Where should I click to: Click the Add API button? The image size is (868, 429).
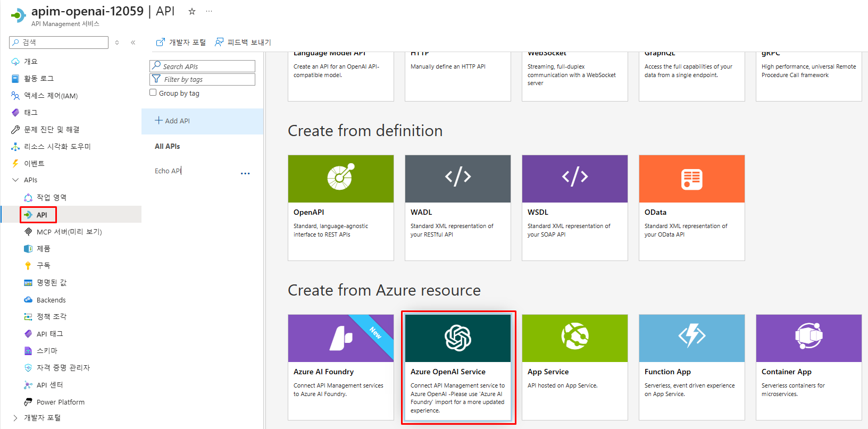click(172, 121)
